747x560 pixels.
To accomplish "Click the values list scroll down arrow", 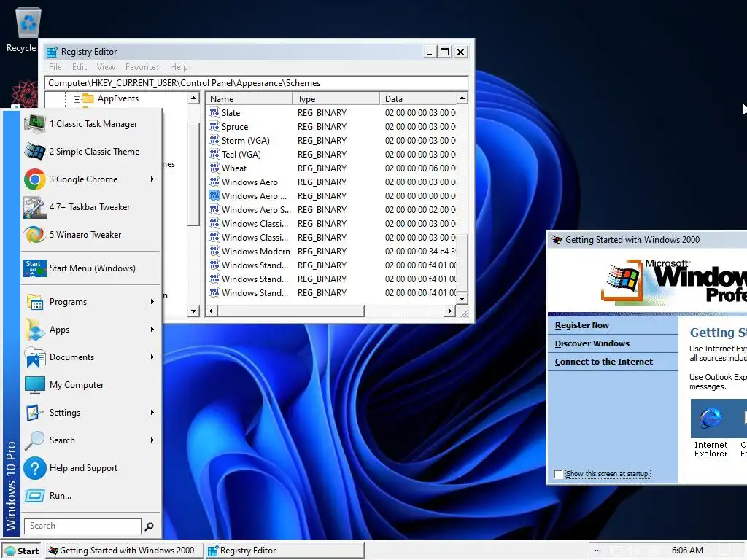I will point(462,298).
